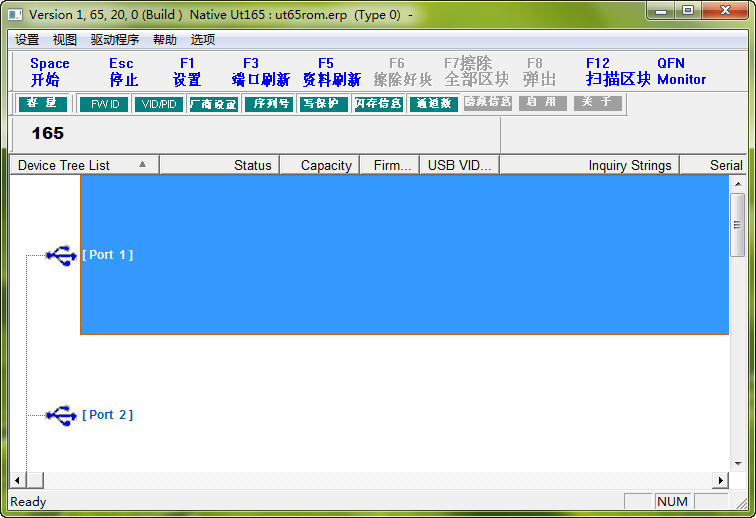Open the 设置 menu

tap(27, 40)
